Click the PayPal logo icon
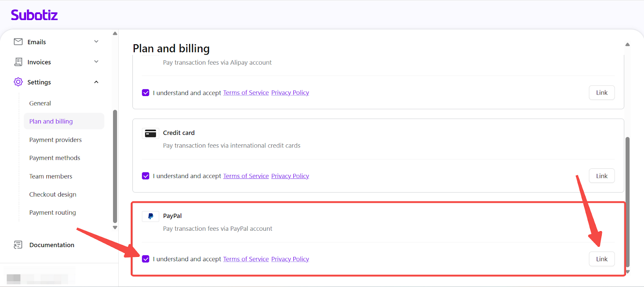 tap(151, 216)
